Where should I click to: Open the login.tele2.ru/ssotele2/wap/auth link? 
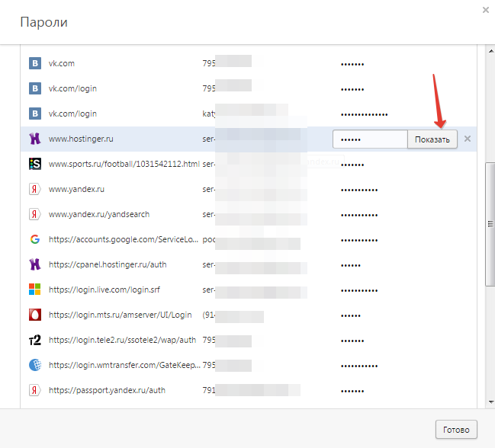[x=123, y=340]
